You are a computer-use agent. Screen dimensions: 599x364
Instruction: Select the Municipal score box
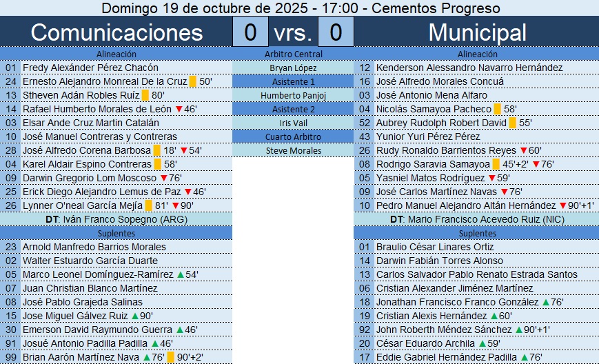336,32
